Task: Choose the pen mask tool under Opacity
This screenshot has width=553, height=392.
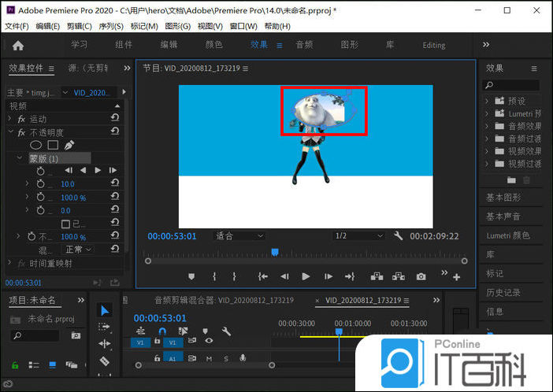Action: (69, 145)
